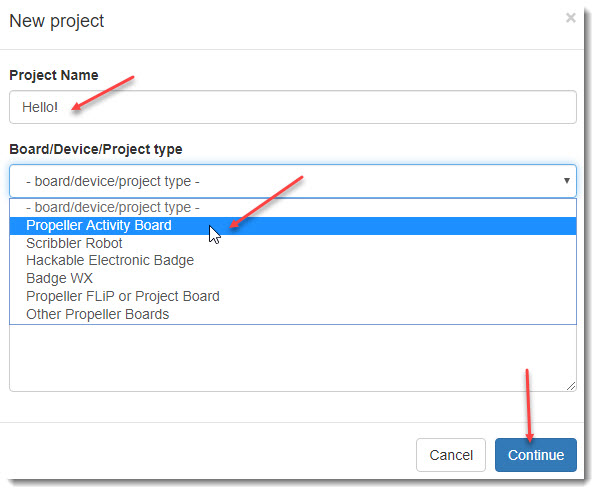Click the Board/Device/Project type label
Image resolution: width=599 pixels, height=494 pixels.
[96, 149]
